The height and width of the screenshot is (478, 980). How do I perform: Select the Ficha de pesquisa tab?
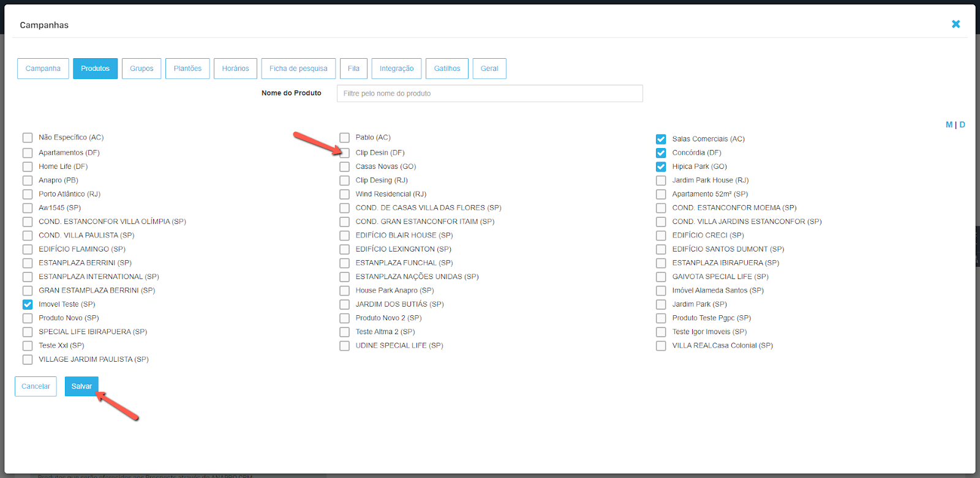298,69
